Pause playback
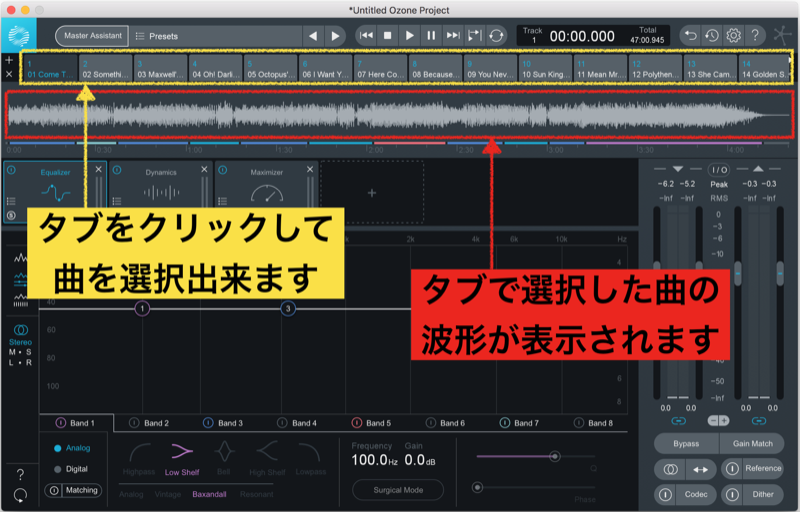Image resolution: width=800 pixels, height=512 pixels. point(431,36)
